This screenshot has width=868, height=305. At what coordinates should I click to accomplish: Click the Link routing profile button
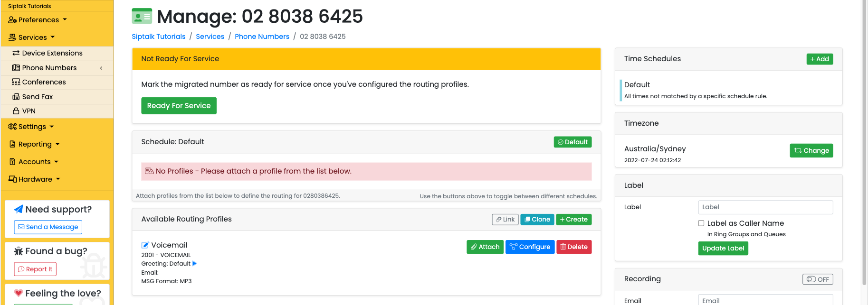[505, 219]
